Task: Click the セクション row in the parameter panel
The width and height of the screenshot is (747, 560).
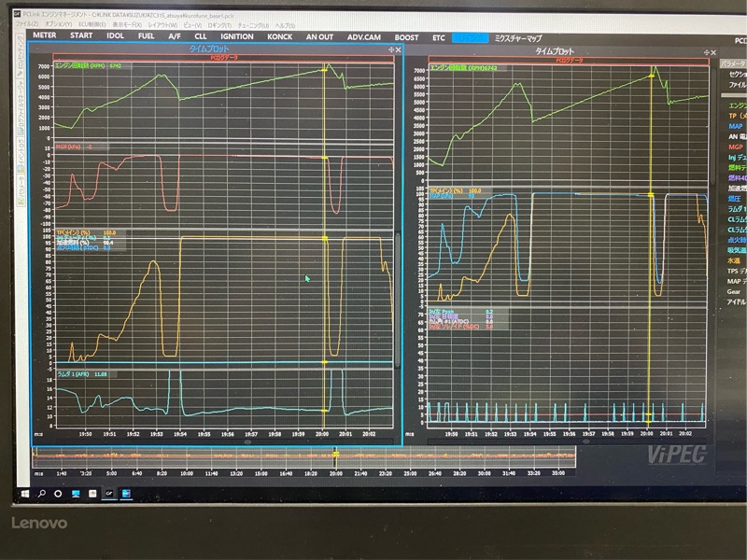Action: coord(738,75)
